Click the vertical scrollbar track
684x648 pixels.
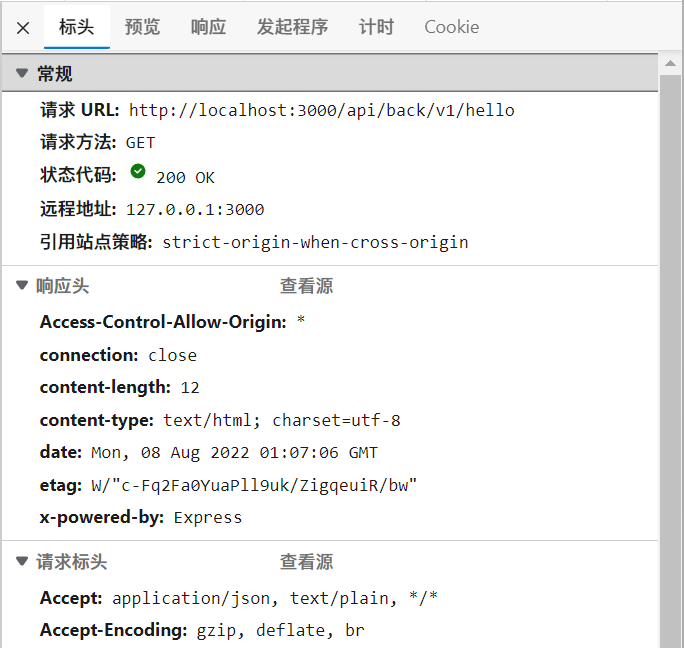coord(672,400)
